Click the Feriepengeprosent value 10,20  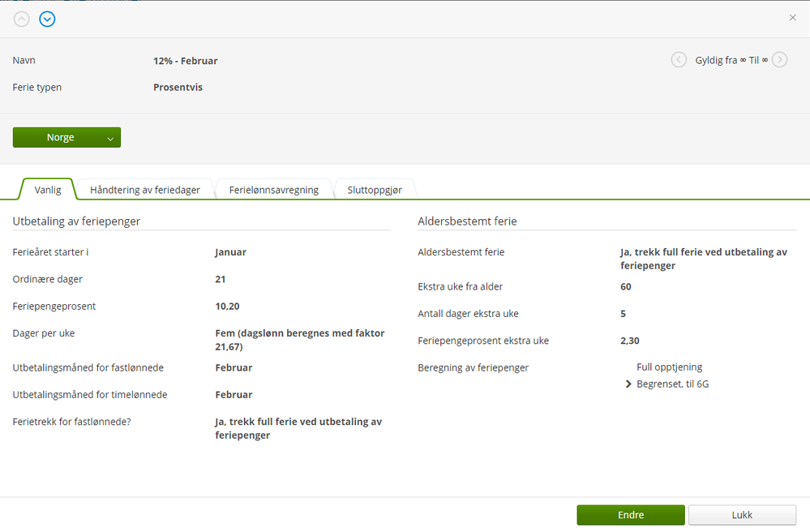(227, 307)
